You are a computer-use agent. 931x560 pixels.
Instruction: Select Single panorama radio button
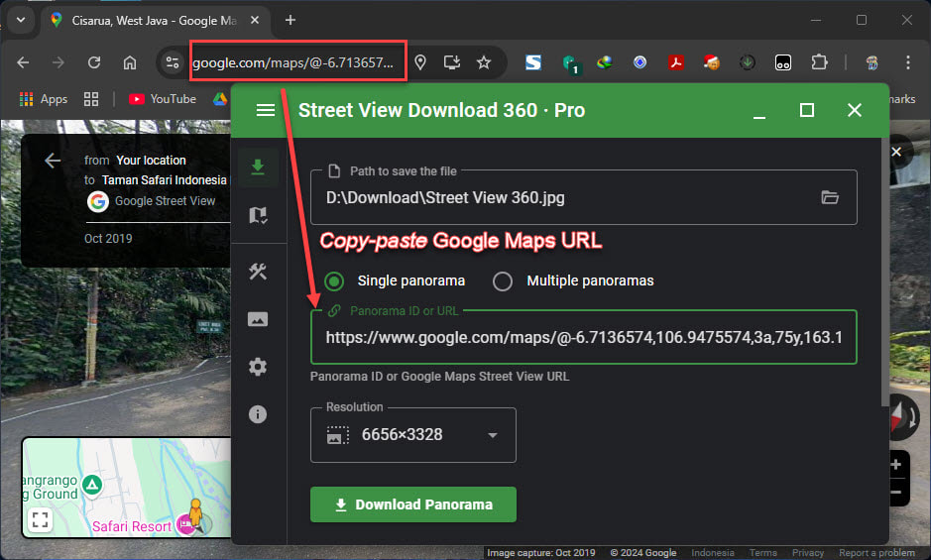coord(334,280)
